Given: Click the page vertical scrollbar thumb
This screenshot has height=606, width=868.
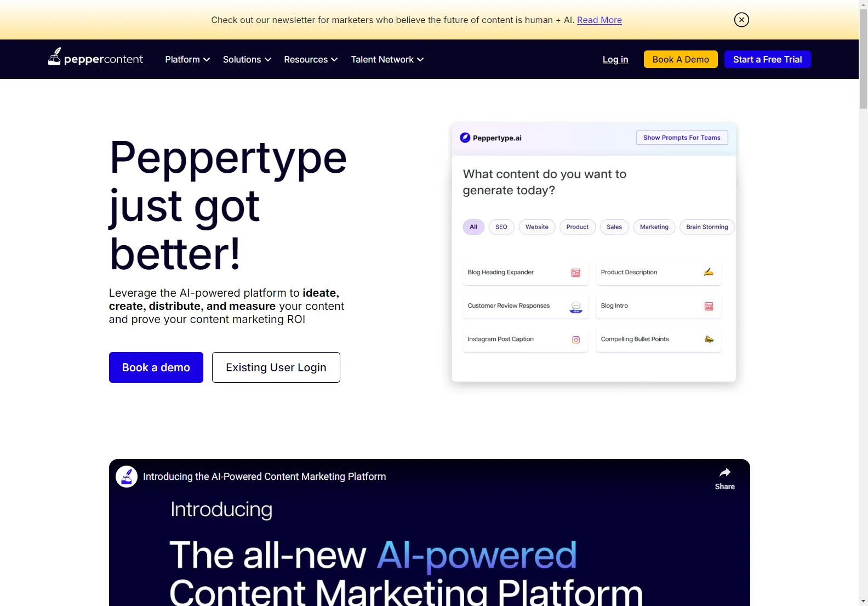Looking at the screenshot, I should (x=864, y=59).
